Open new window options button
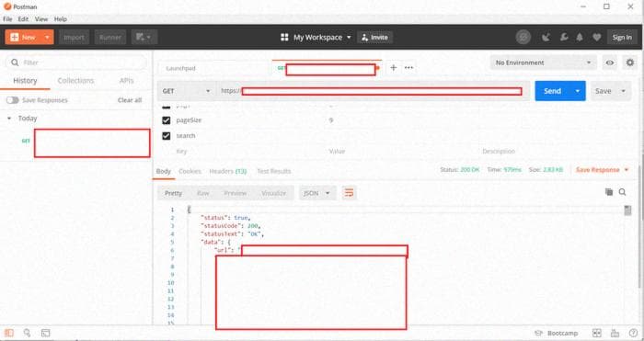This screenshot has height=341, width=644. tap(144, 38)
